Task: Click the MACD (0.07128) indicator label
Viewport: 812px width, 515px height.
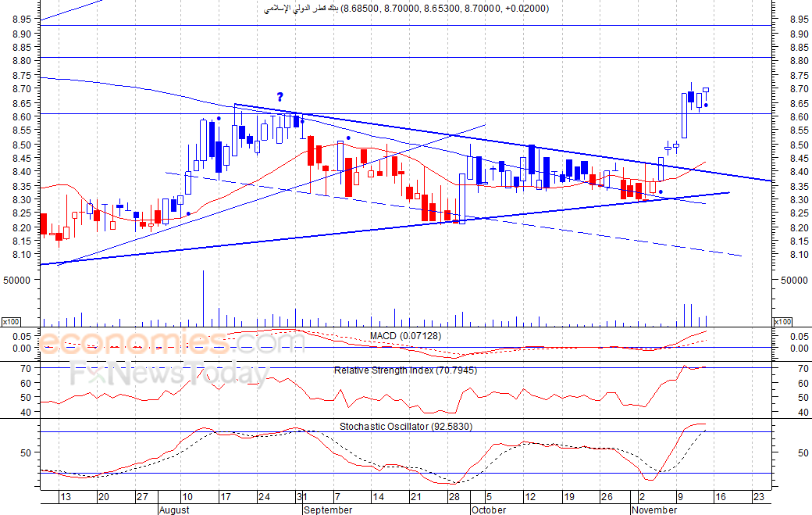Action: [x=405, y=336]
